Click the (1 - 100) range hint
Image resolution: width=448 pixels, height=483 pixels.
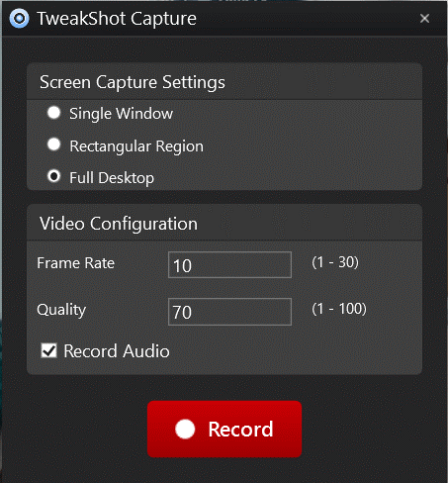339,309
